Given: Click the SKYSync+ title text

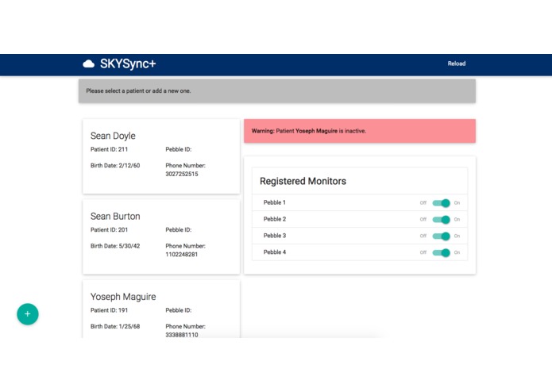Looking at the screenshot, I should [128, 63].
